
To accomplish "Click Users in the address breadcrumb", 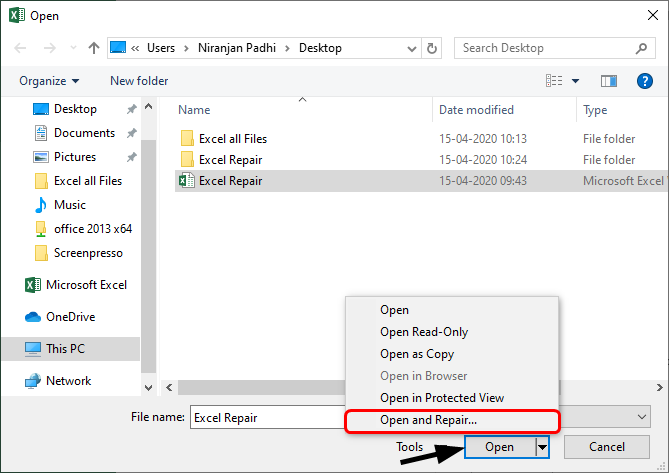I will coord(161,48).
